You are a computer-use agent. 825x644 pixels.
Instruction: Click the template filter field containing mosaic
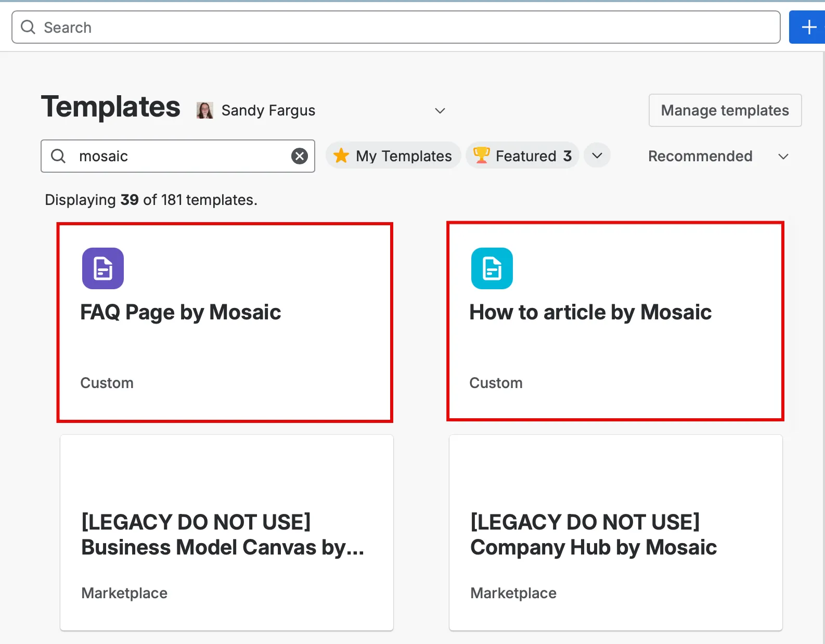tap(178, 156)
